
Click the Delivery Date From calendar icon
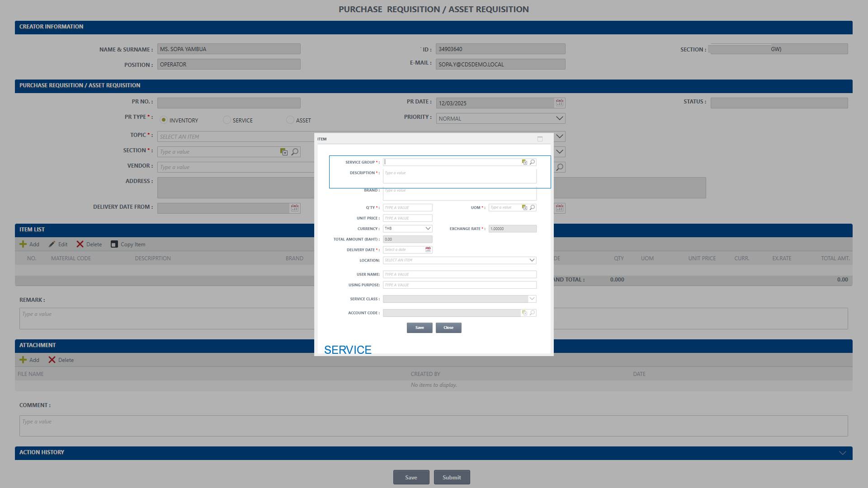[295, 208]
